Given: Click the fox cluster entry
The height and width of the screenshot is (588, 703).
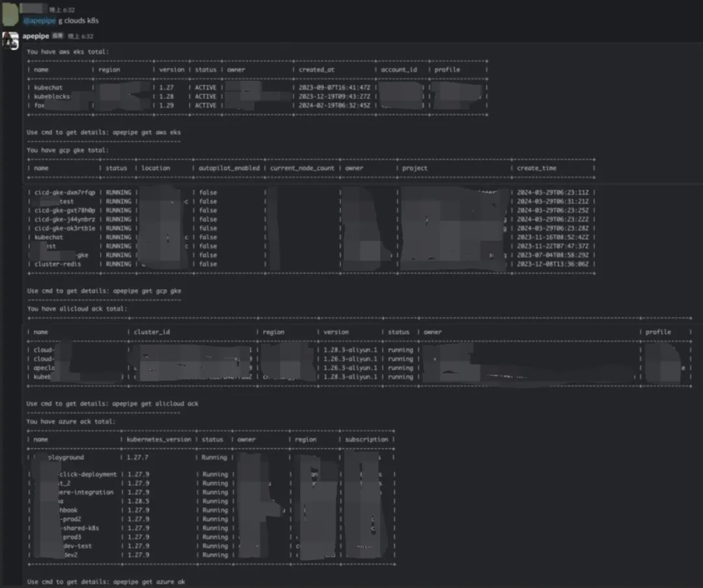Looking at the screenshot, I should click(x=40, y=105).
